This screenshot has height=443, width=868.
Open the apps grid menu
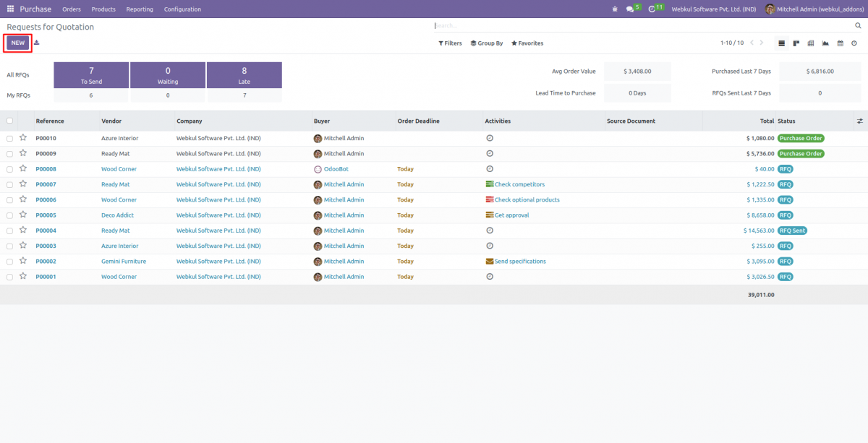click(10, 9)
